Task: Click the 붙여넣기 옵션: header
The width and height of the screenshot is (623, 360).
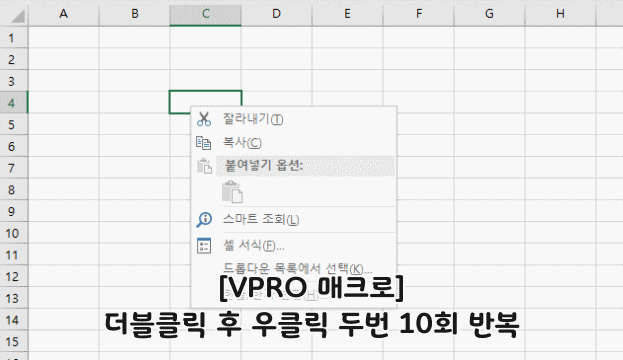Action: 306,166
